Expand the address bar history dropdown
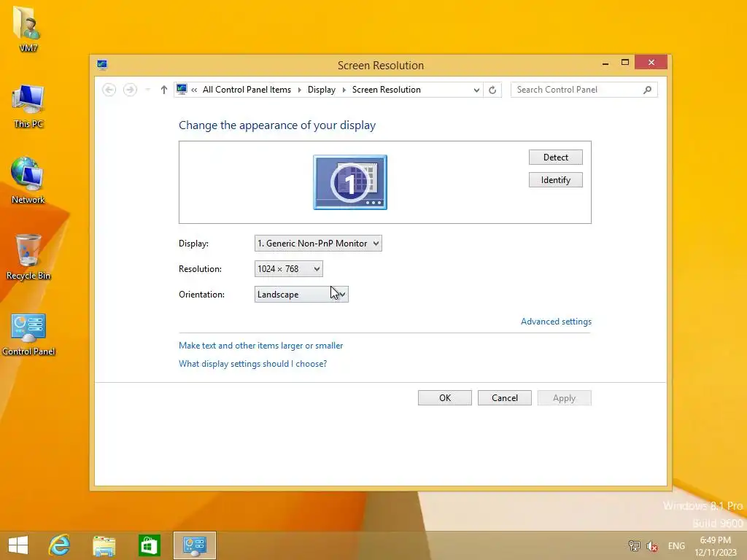This screenshot has height=560, width=747. click(476, 90)
